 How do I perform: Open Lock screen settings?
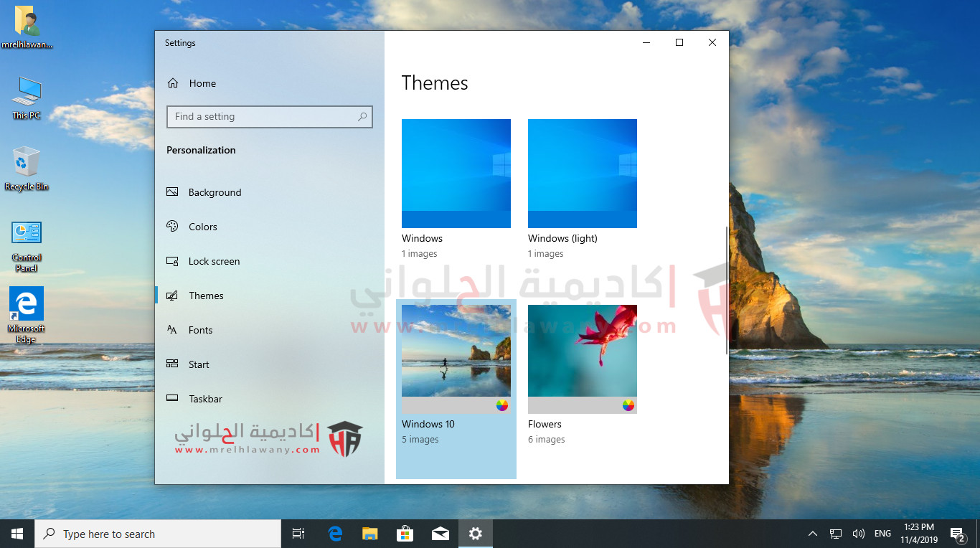(213, 261)
